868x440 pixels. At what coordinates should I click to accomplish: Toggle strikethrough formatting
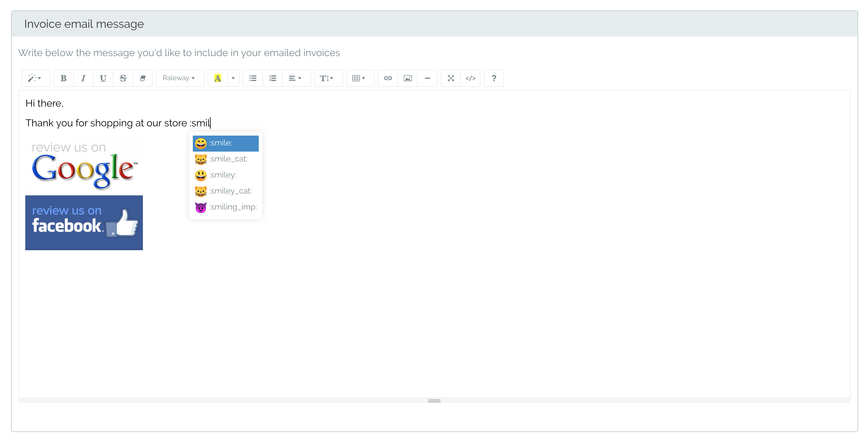(x=123, y=78)
